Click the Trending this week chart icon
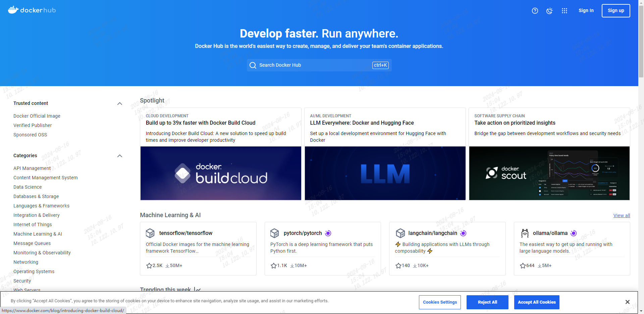 click(198, 289)
